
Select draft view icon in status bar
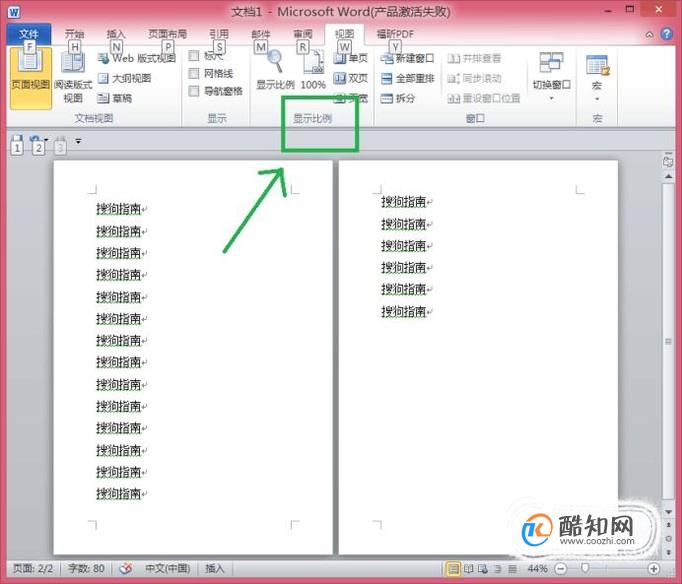(x=512, y=568)
